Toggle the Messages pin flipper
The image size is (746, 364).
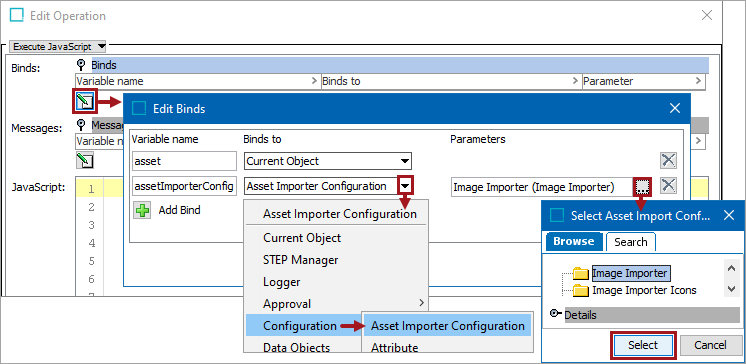(x=81, y=125)
